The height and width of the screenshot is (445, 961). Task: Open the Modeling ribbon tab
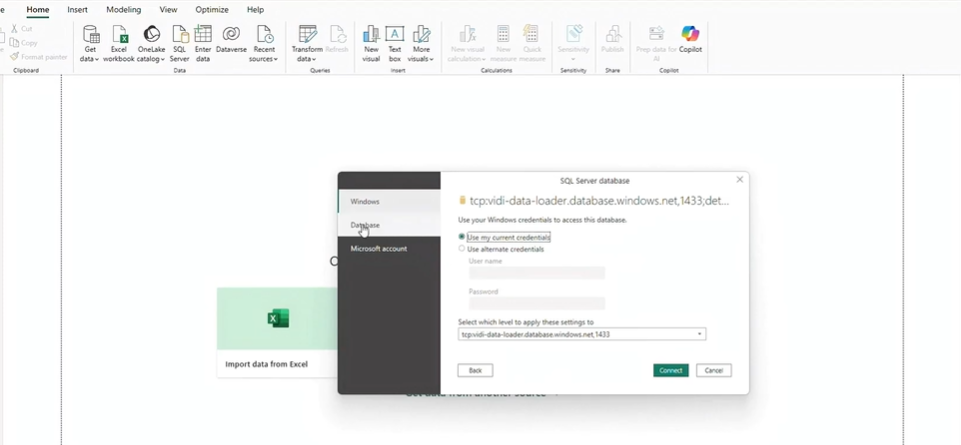tap(123, 10)
